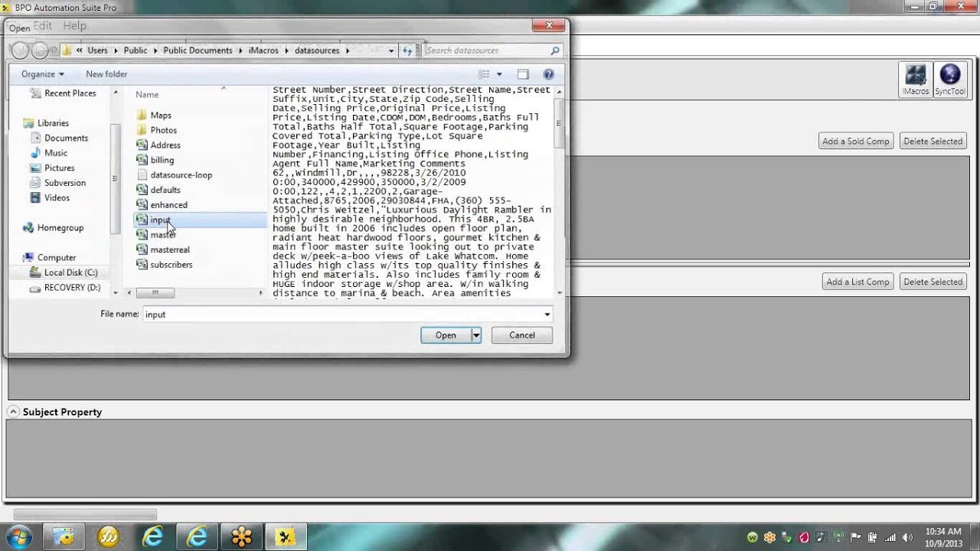Click Users in the breadcrumb path
Viewport: 980px width, 551px height.
tap(97, 51)
